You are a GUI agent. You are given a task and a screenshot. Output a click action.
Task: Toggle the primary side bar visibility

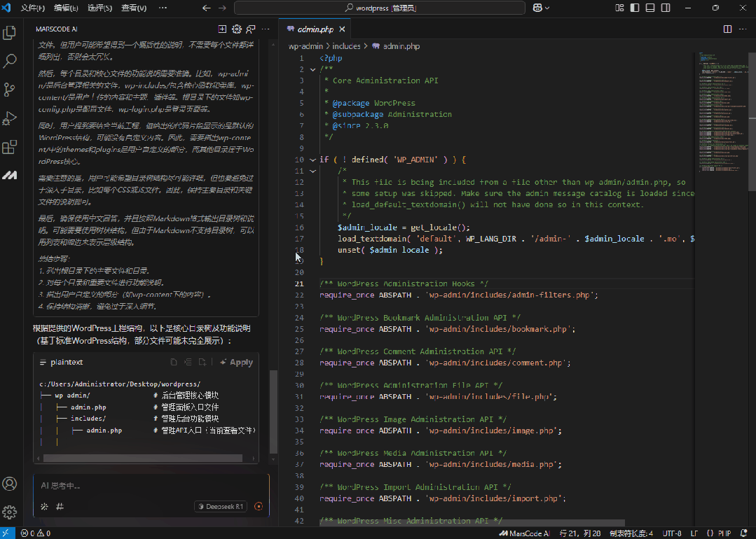[x=635, y=8]
